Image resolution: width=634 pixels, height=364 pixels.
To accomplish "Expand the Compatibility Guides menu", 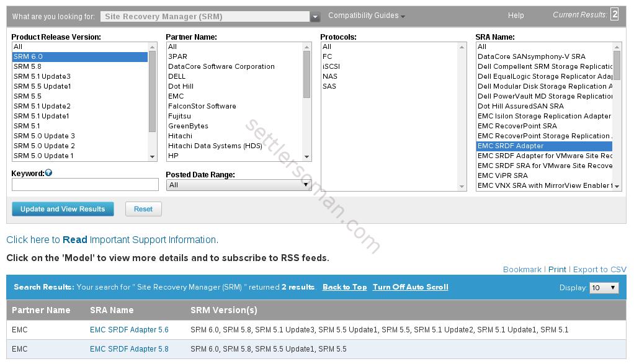I will coord(367,16).
